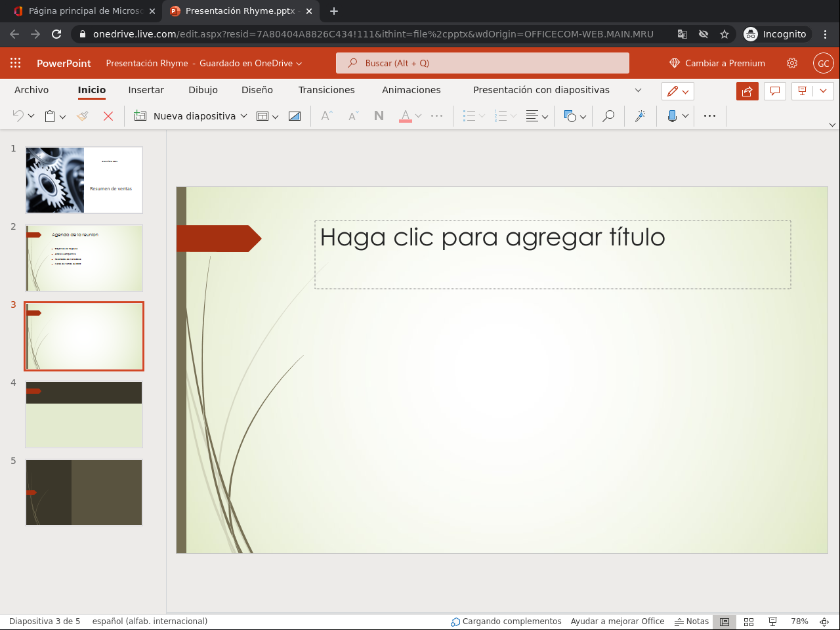Switch to the Transiciones tab
Screen dimensions: 840x630
(x=326, y=90)
